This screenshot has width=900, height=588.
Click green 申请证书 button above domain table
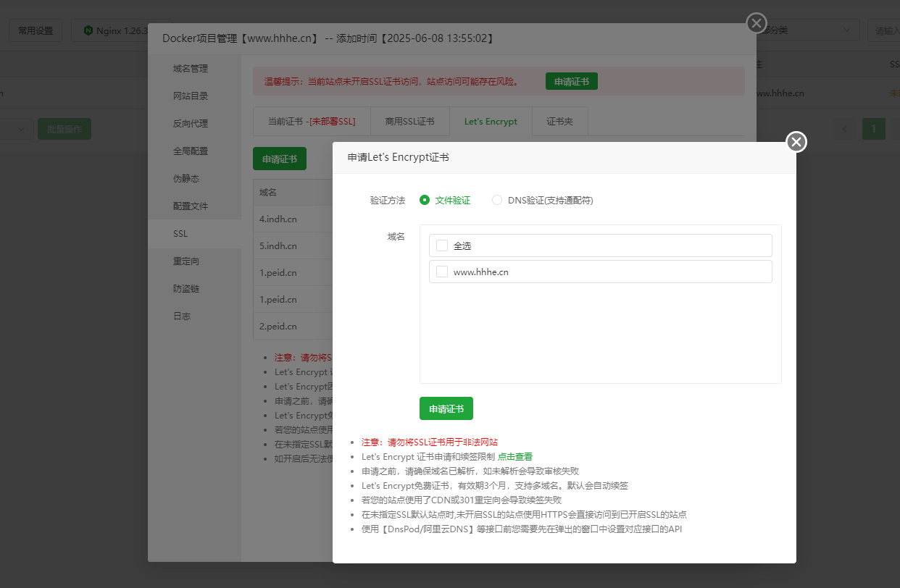(x=280, y=159)
